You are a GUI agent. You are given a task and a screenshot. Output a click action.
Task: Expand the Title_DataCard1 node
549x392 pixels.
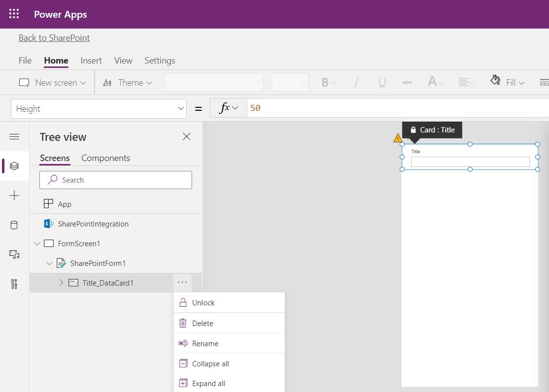pos(61,282)
